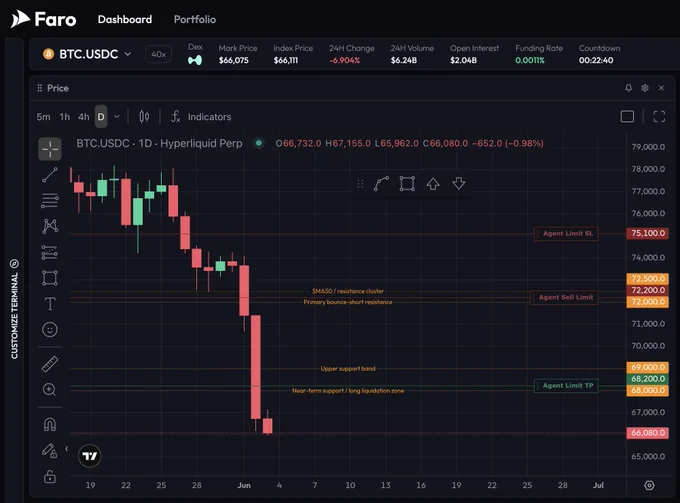The width and height of the screenshot is (680, 503).
Task: Click the 'SMA50 / resistance cluster' label
Action: pyautogui.click(x=348, y=291)
